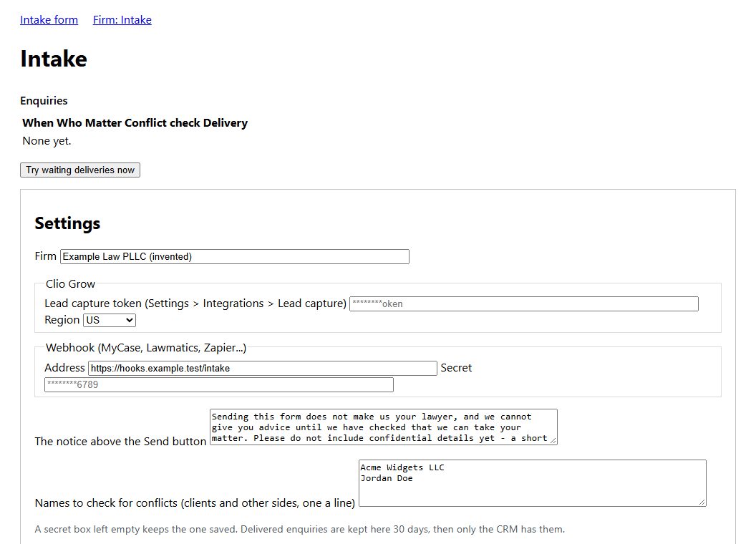
Task: Click the 'None yet.' table cell
Action: (47, 141)
